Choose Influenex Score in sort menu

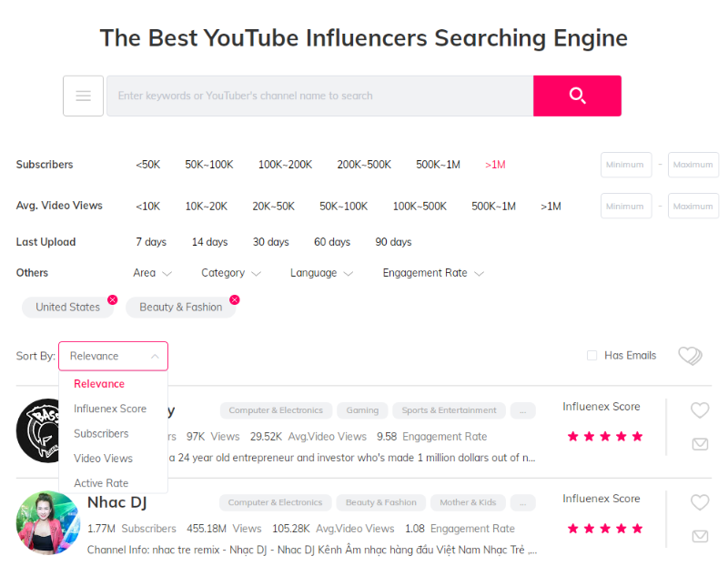click(x=110, y=409)
